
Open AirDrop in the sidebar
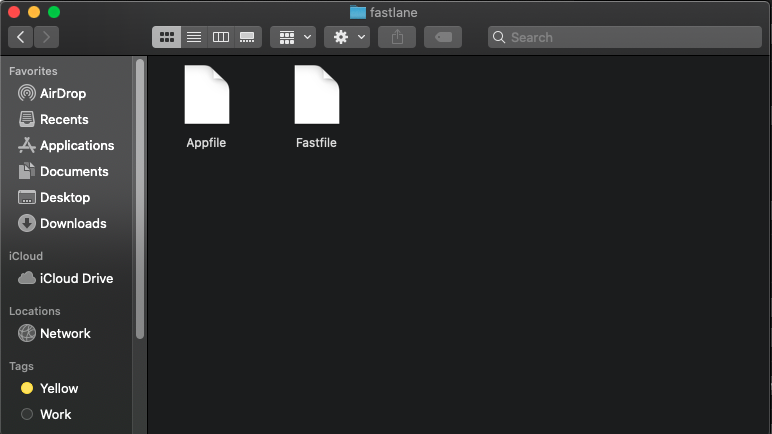(x=66, y=93)
